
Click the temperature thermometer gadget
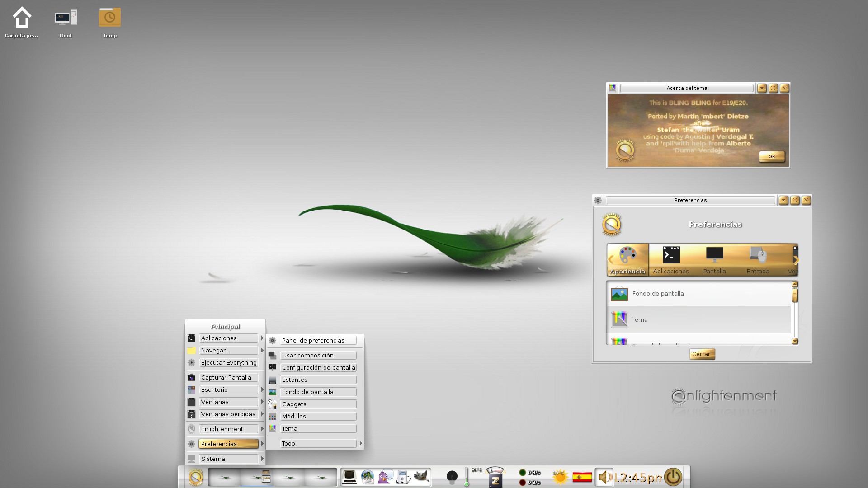tap(467, 477)
